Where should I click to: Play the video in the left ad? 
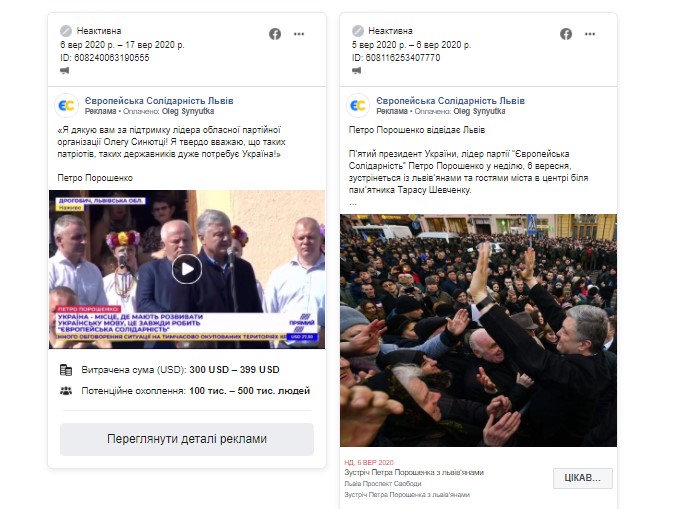click(x=187, y=269)
